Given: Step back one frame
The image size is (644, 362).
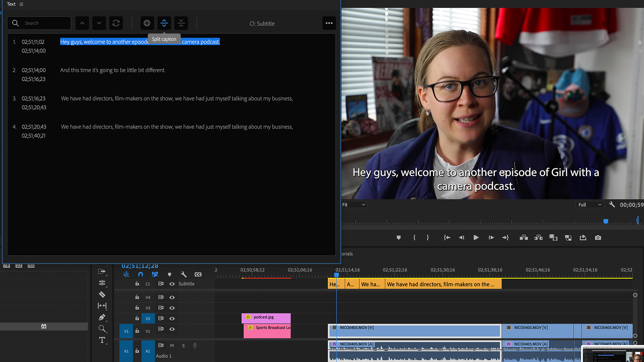Looking at the screenshot, I should (x=462, y=238).
